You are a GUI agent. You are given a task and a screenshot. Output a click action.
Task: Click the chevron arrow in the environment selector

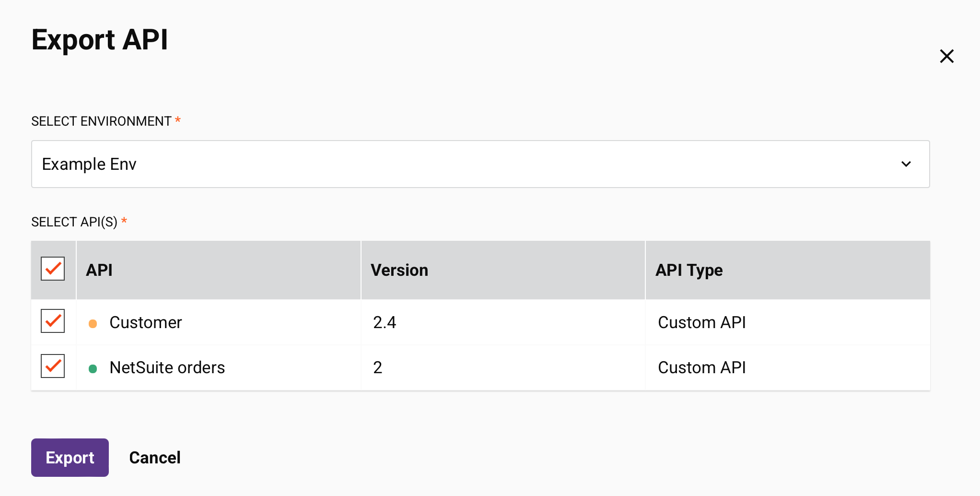tap(906, 164)
